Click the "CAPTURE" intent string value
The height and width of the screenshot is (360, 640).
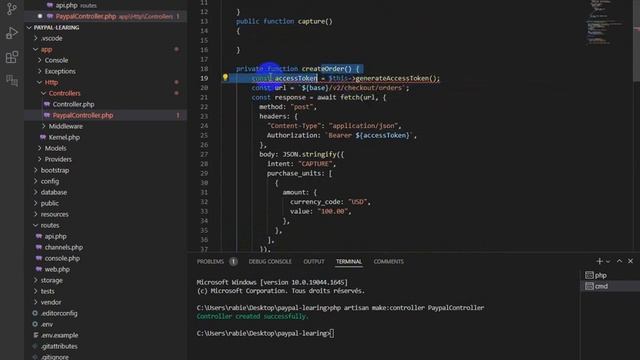click(x=316, y=164)
